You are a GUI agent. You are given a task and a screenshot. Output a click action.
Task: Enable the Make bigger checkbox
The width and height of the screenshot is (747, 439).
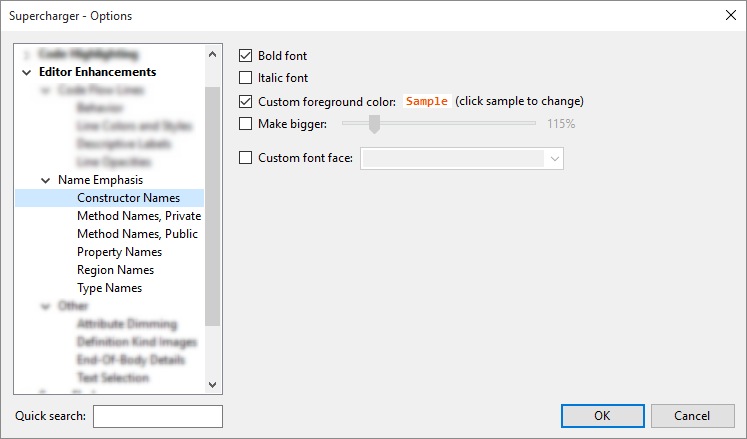point(245,124)
